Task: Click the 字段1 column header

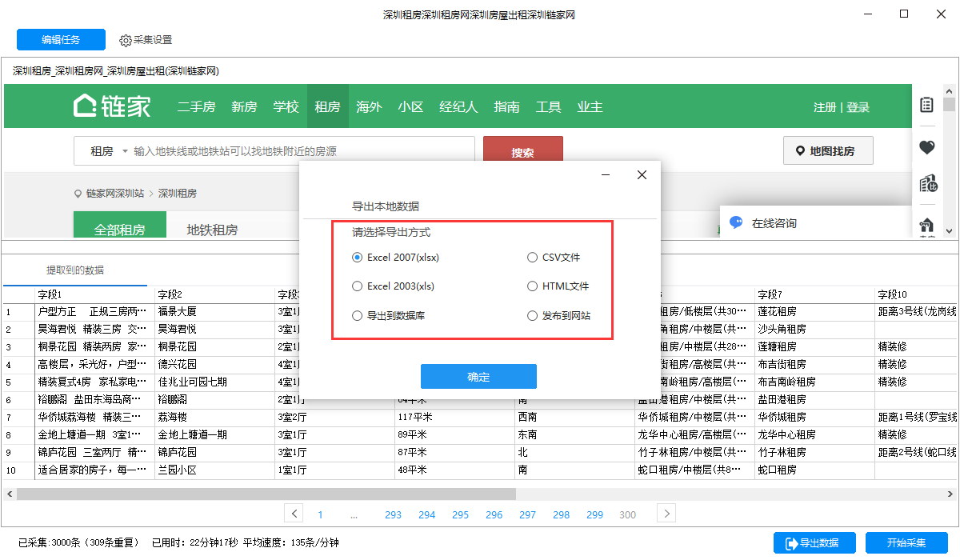Action: (94, 294)
